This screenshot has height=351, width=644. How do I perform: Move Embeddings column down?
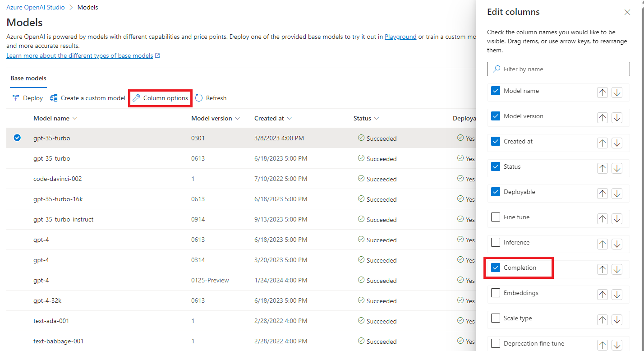pyautogui.click(x=617, y=295)
